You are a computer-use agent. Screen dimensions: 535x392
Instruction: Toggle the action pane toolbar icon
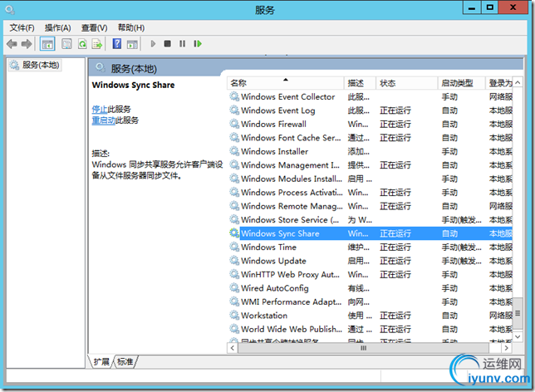click(132, 44)
